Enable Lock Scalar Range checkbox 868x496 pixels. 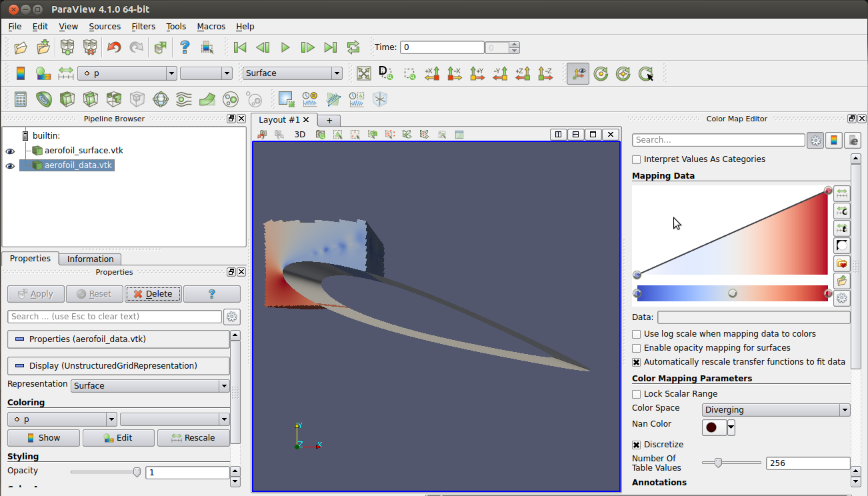[637, 394]
